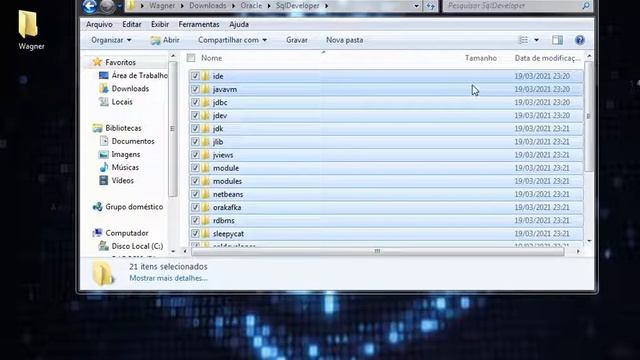
Task: Click the rdbms folder name
Action: [224, 220]
